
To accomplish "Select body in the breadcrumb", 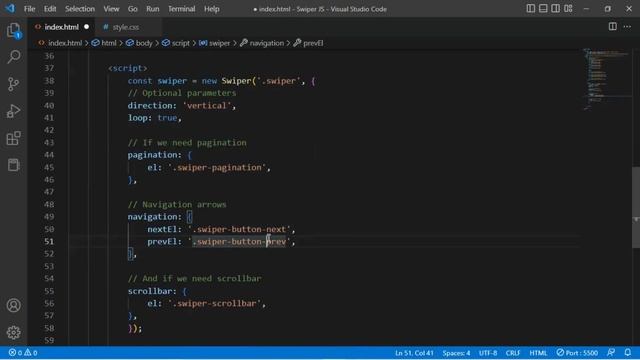I will [x=139, y=43].
